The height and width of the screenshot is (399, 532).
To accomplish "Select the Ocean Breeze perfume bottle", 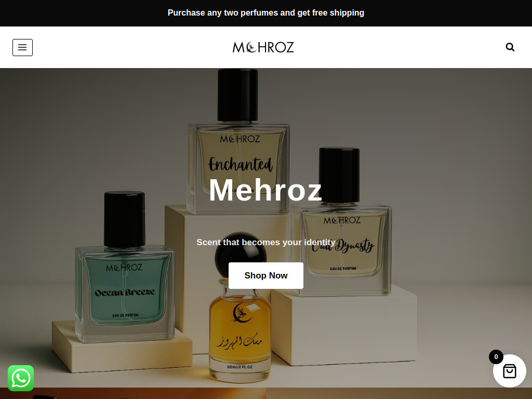I will (x=125, y=267).
